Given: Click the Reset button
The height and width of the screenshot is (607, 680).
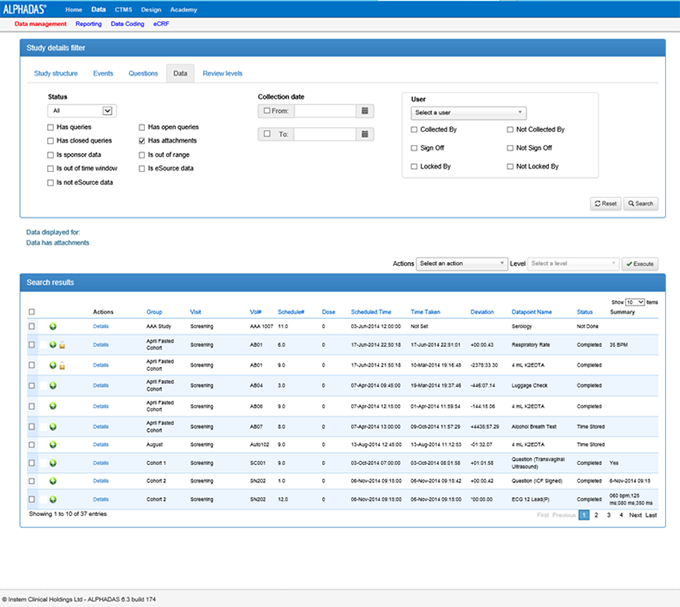Looking at the screenshot, I should pos(605,204).
